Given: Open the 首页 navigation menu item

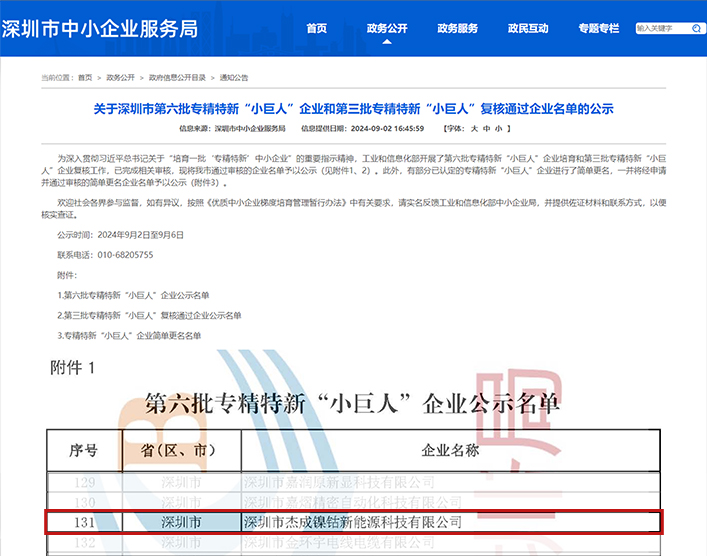Looking at the screenshot, I should [317, 28].
